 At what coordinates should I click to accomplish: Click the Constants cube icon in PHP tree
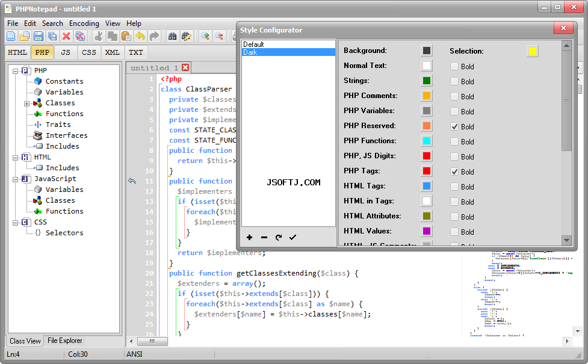(38, 81)
